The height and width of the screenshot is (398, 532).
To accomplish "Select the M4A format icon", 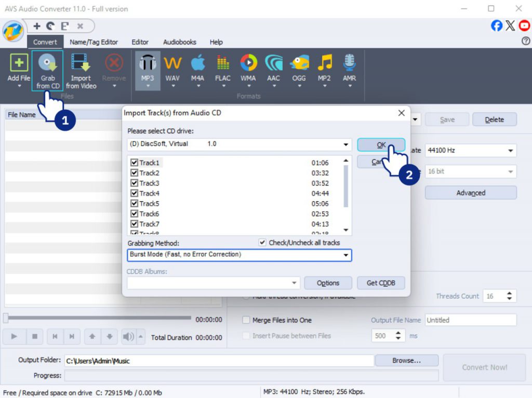I will click(x=197, y=64).
